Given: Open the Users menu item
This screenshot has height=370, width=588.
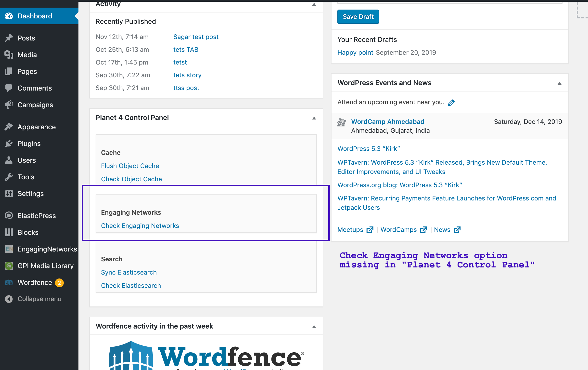Looking at the screenshot, I should tap(39, 160).
